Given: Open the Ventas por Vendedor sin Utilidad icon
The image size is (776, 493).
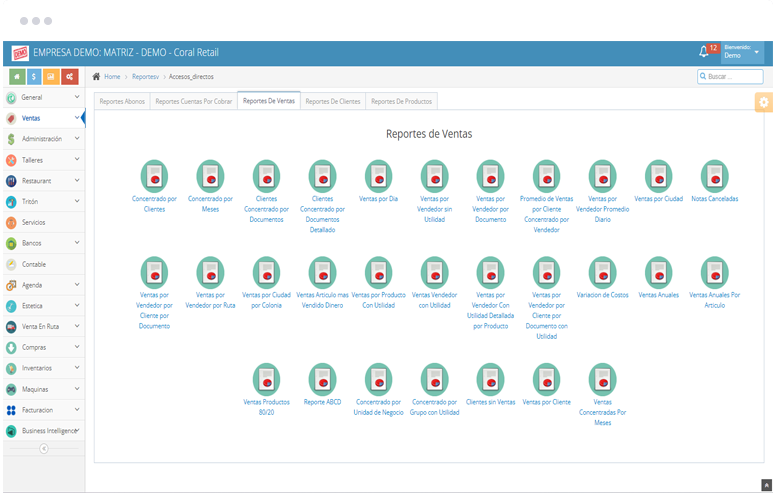Looking at the screenshot, I should tap(435, 176).
